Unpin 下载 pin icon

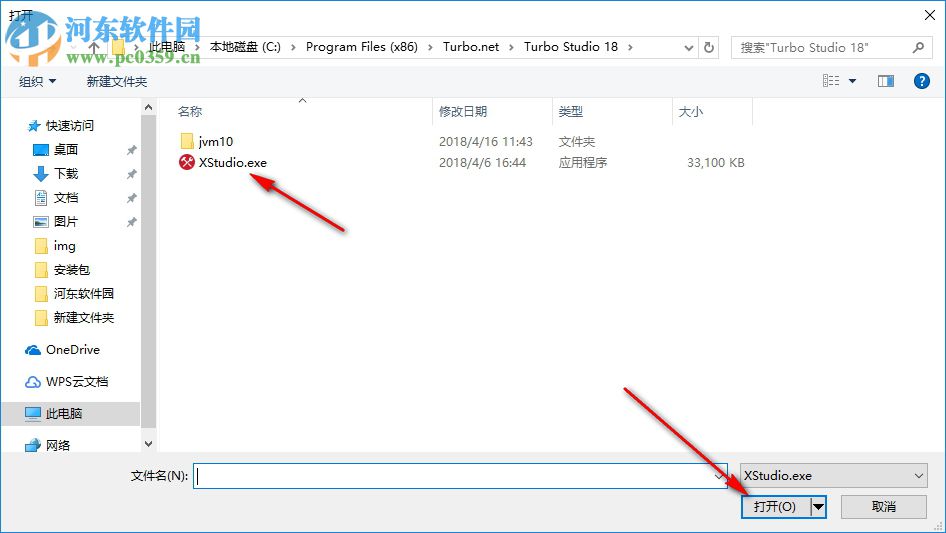131,174
